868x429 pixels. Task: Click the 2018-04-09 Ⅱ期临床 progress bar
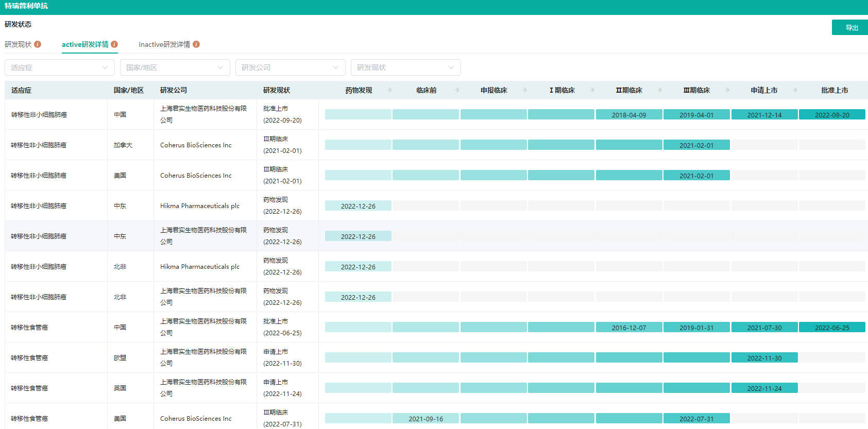click(x=629, y=115)
